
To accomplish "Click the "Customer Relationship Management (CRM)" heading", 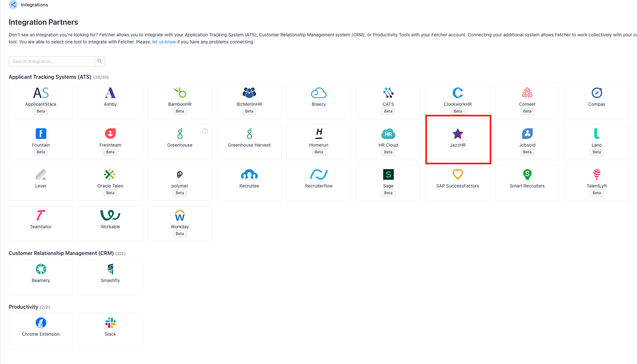I will (61, 253).
